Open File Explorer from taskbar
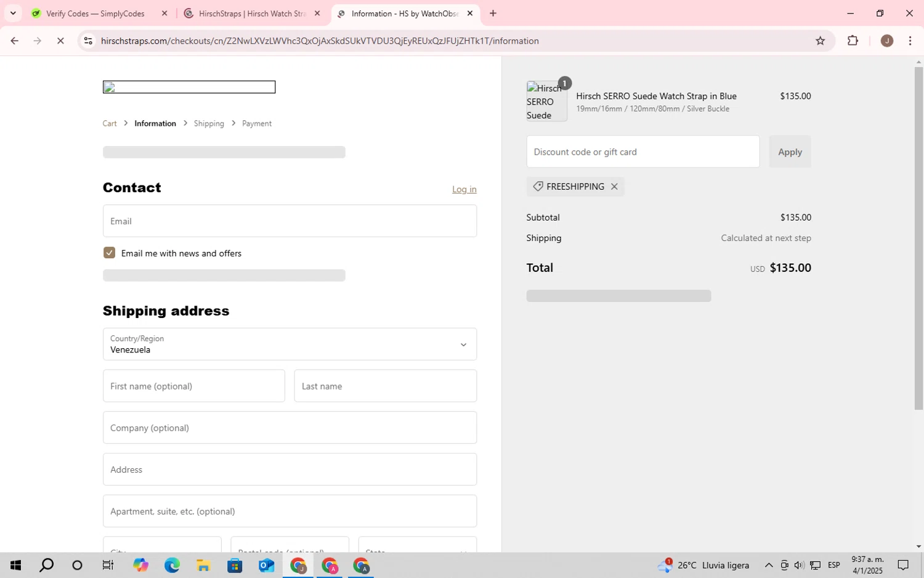The width and height of the screenshot is (924, 578). [x=203, y=565]
